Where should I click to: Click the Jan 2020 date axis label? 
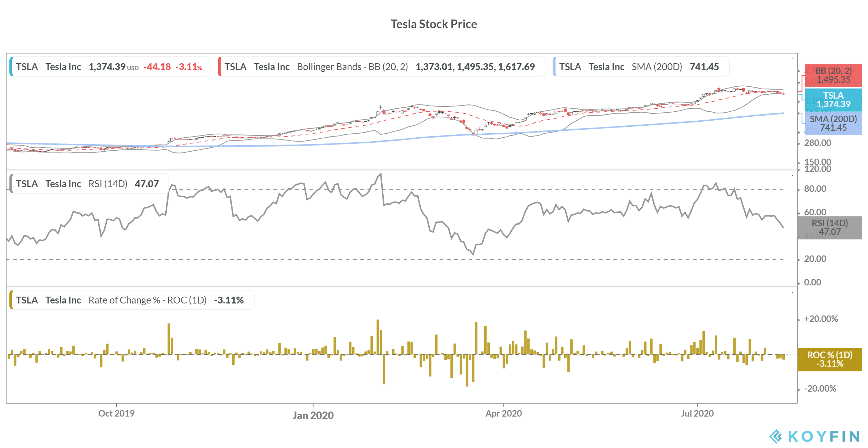pos(313,415)
